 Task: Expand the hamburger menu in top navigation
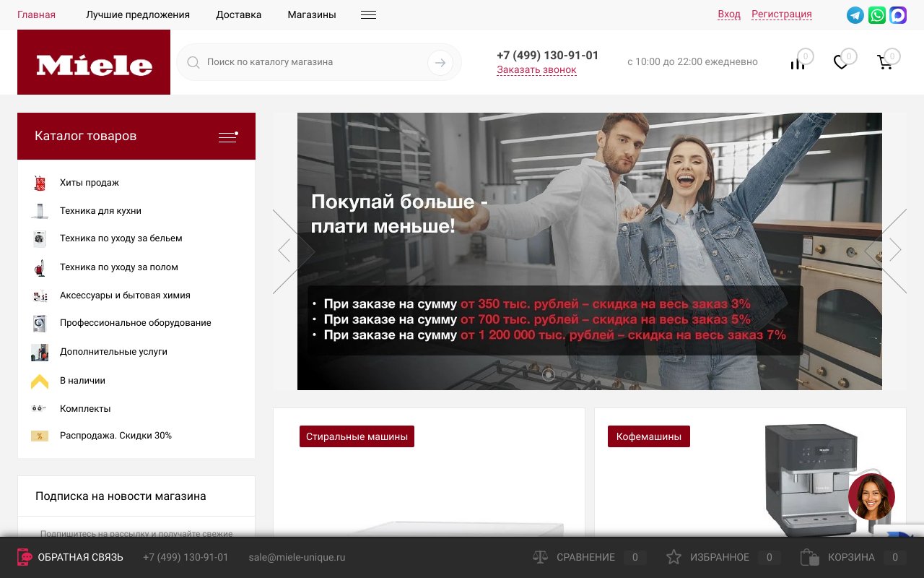[x=368, y=14]
